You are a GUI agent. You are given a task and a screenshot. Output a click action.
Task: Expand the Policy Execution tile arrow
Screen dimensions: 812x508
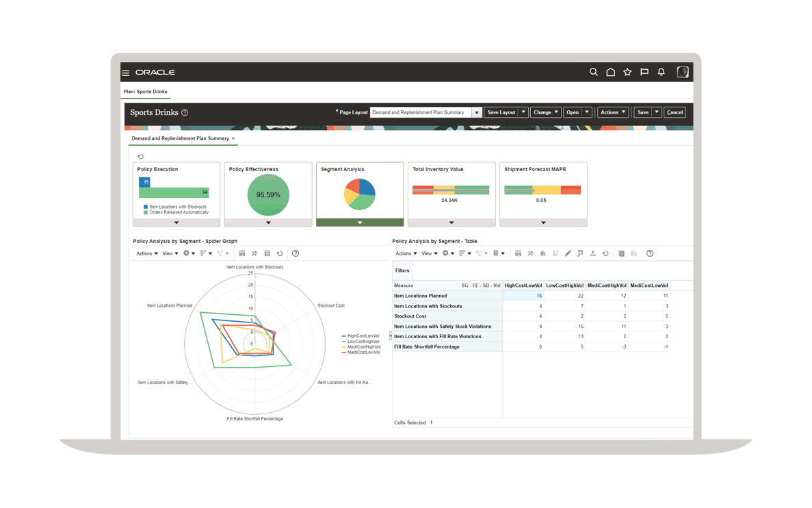point(176,223)
